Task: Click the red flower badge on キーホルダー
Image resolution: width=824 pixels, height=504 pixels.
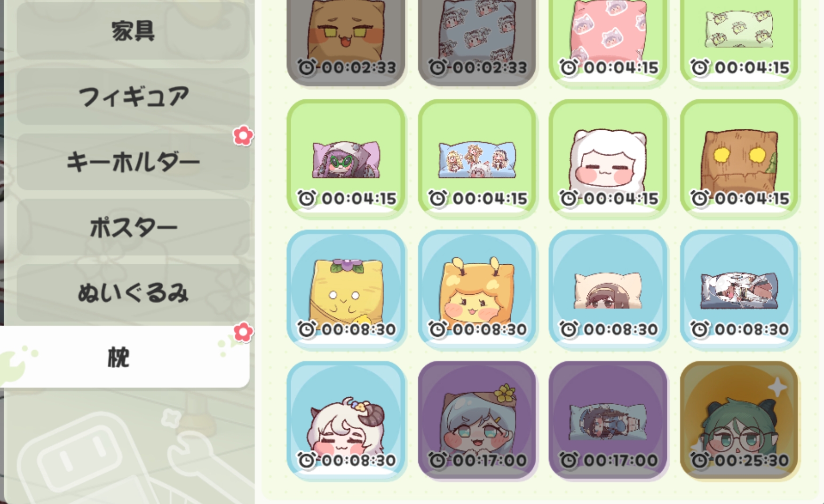Action: pos(243,136)
